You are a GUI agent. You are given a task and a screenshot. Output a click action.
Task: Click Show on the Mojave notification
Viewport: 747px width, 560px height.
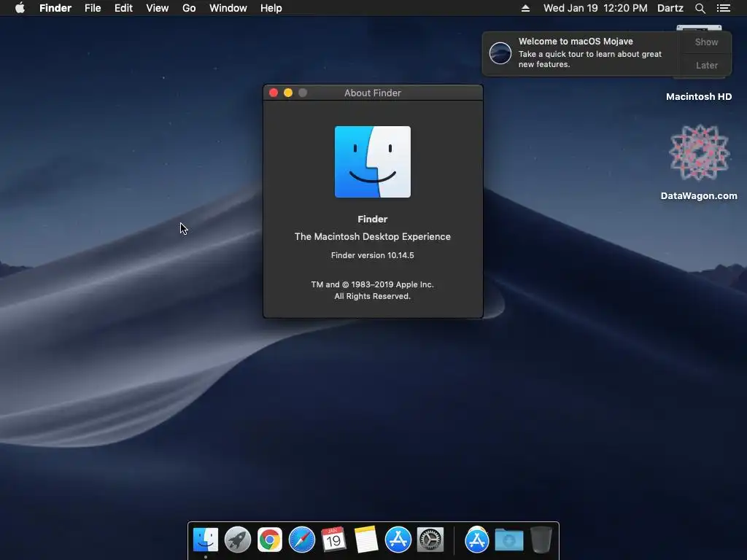click(x=706, y=42)
